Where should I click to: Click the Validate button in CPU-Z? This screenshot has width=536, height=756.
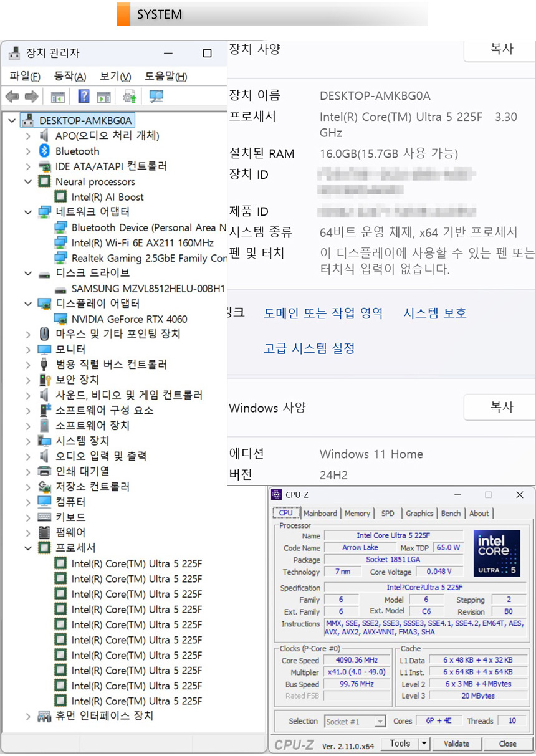456,744
